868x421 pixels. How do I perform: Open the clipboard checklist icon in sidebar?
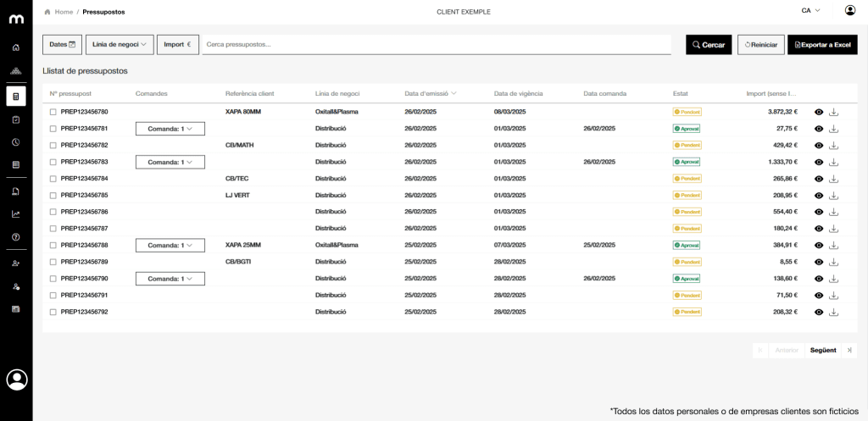tap(16, 119)
